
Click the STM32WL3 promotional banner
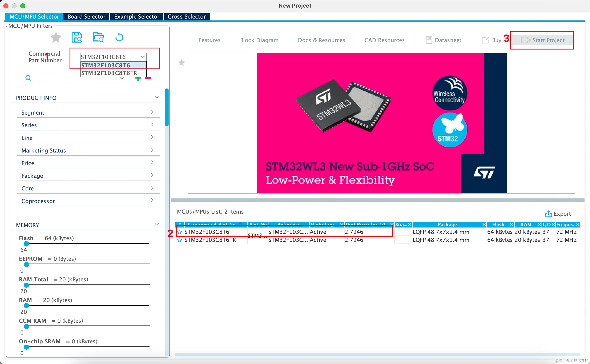coord(382,123)
